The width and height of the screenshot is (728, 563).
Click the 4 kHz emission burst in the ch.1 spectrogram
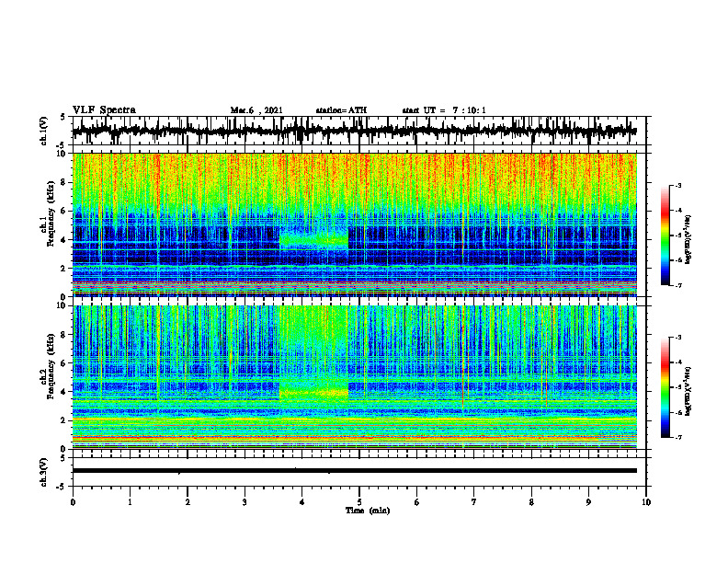[313, 240]
